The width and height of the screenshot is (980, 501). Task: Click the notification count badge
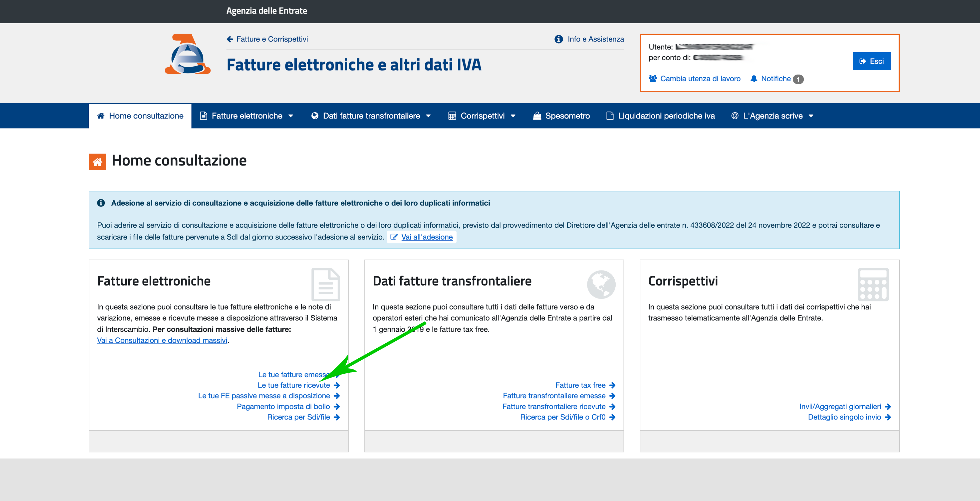point(798,79)
